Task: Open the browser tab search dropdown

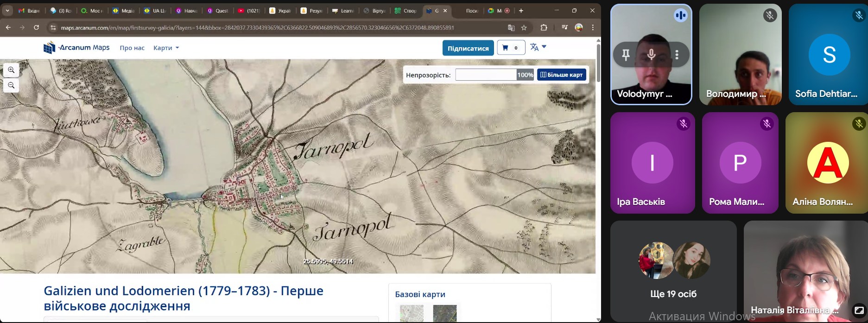Action: pos(7,11)
